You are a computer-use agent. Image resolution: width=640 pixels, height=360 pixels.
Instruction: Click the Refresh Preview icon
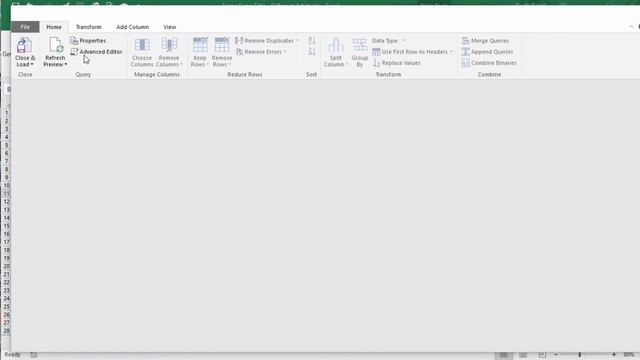[56, 45]
